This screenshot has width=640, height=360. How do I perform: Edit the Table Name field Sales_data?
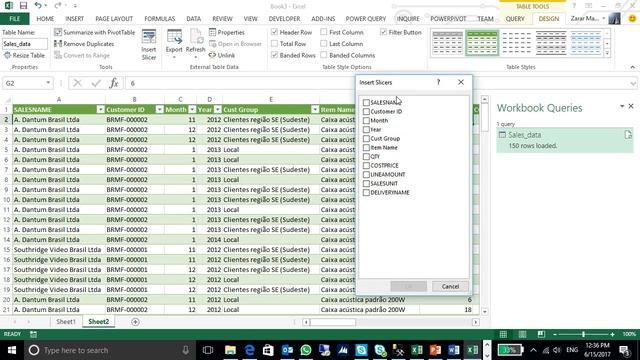24,44
